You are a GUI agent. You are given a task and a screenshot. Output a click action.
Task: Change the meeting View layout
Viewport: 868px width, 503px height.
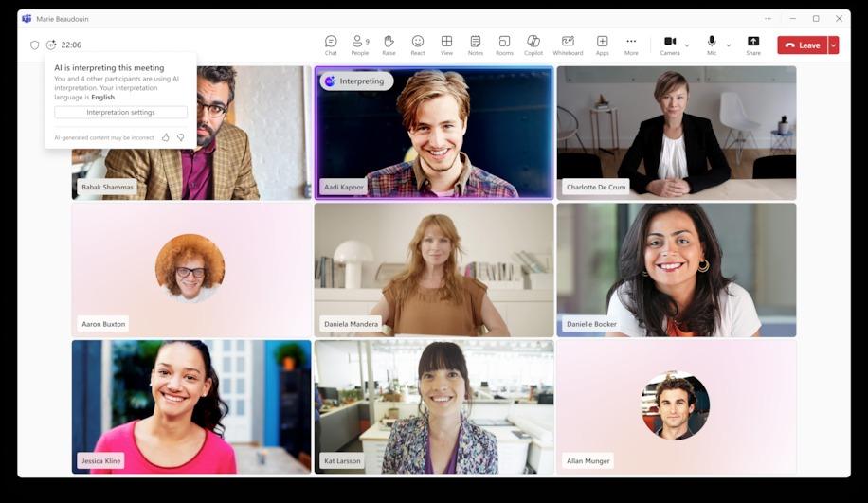tap(446, 45)
